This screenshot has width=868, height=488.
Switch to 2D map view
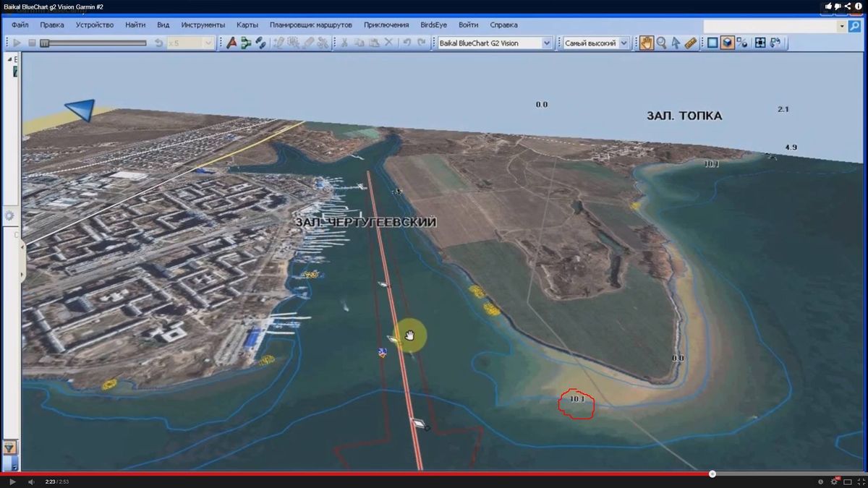(712, 43)
